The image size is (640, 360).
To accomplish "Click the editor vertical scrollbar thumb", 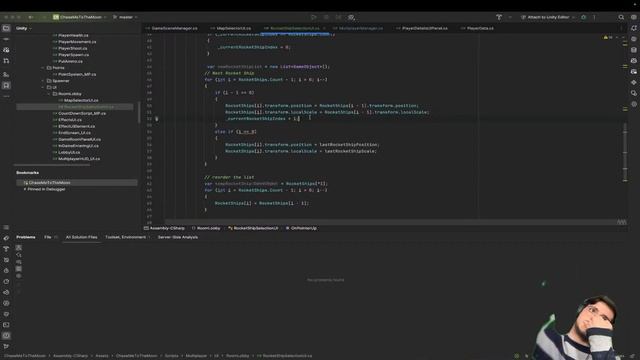I will [x=625, y=152].
